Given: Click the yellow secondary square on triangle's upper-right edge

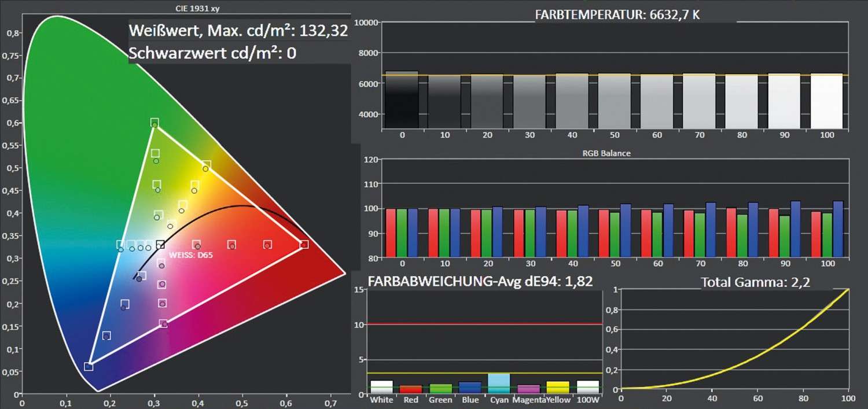Looking at the screenshot, I should click(207, 166).
